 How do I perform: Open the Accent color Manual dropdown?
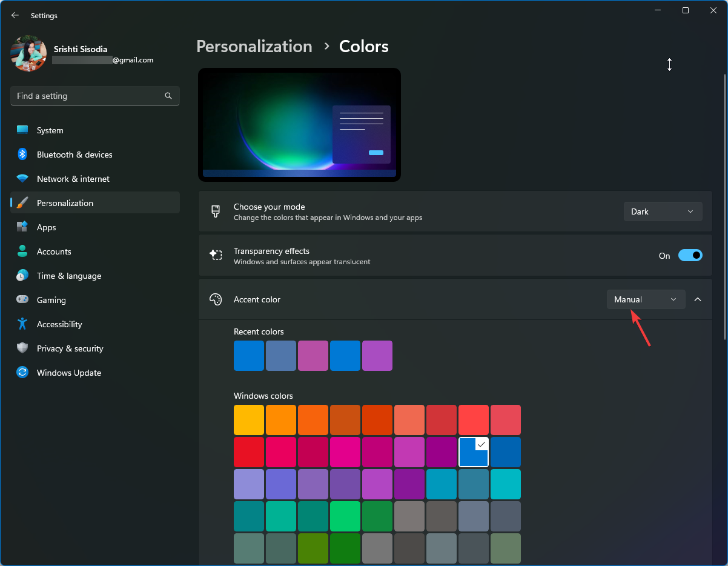(x=646, y=299)
